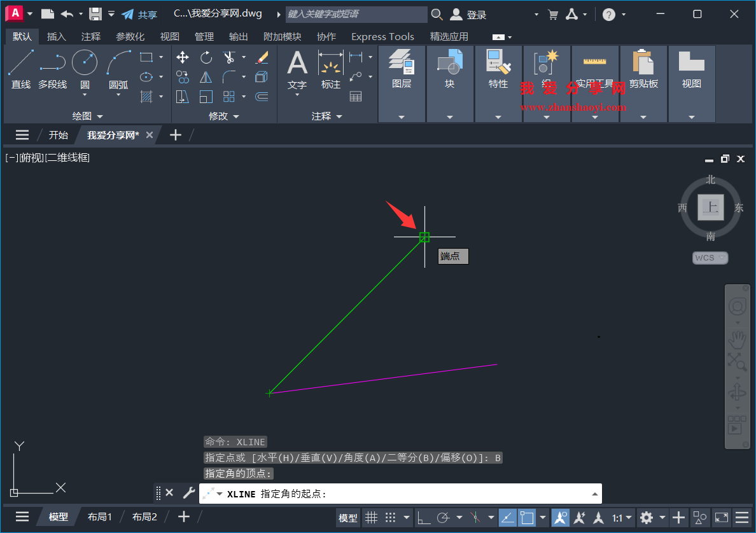Toggle grid display in the status bar
The image size is (756, 533).
[372, 517]
